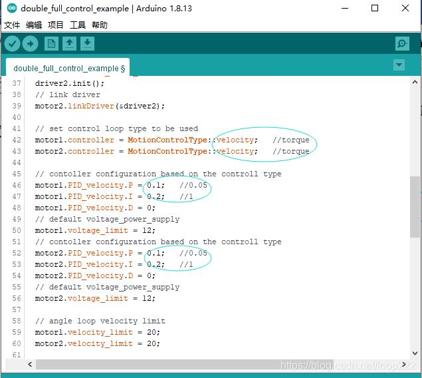Screen dimensions: 422x378
Task: Click 'motor1.voltage_limit = 12;' line
Action: tap(95, 231)
